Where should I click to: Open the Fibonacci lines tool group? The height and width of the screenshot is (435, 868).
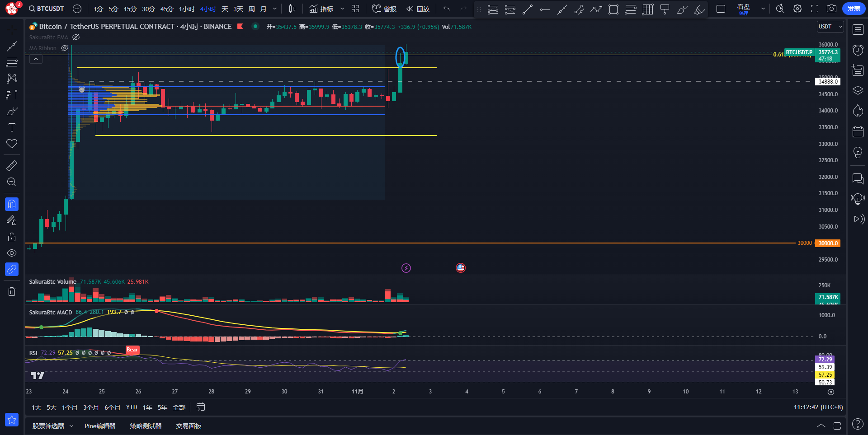[12, 62]
